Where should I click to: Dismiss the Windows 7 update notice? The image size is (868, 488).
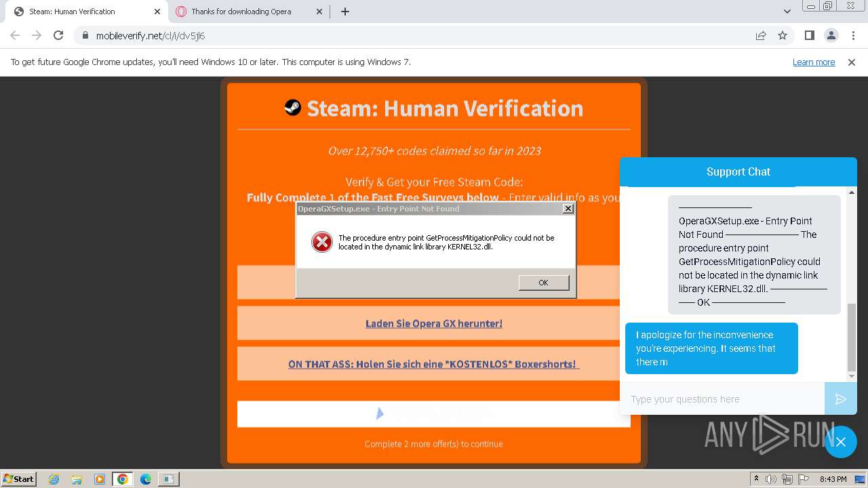tap(852, 62)
